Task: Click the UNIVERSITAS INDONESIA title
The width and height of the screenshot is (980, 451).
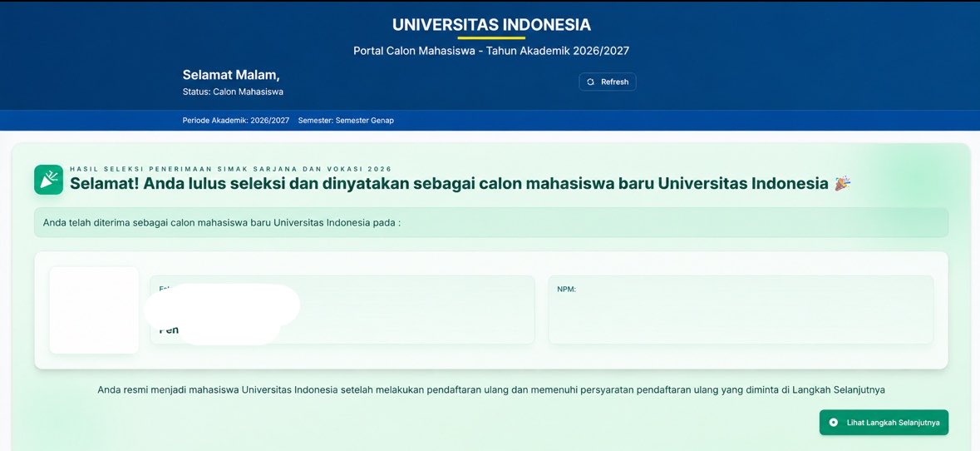Action: (491, 25)
